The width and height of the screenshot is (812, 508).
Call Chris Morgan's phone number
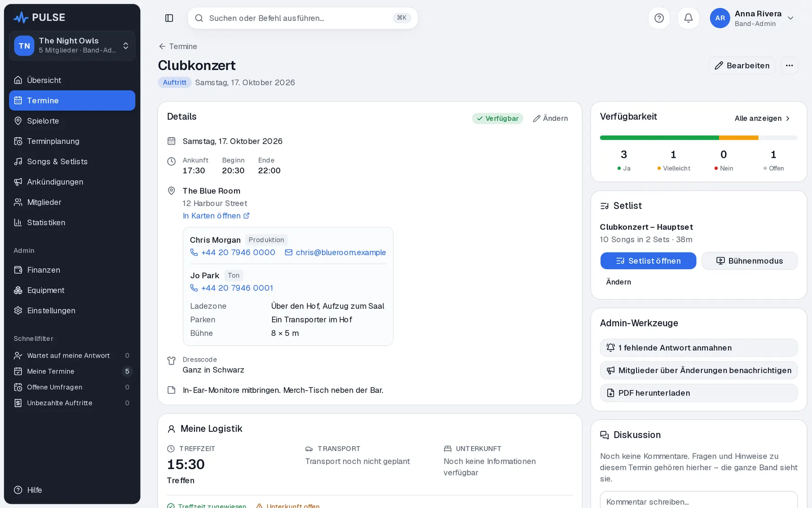[x=232, y=252]
